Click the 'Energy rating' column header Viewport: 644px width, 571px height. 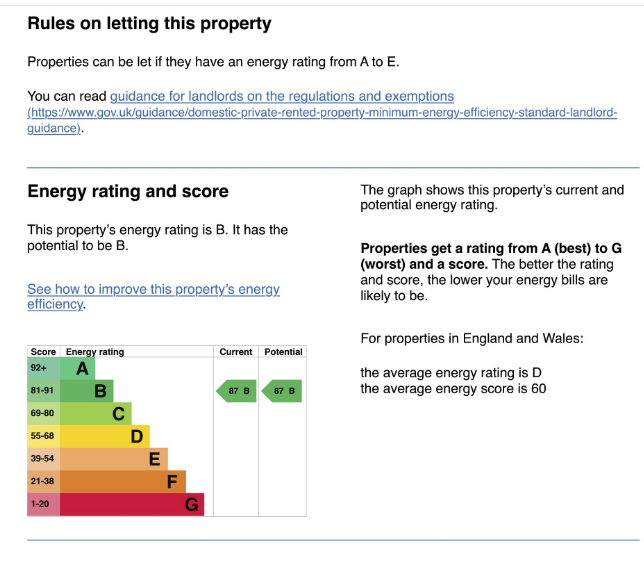95,352
